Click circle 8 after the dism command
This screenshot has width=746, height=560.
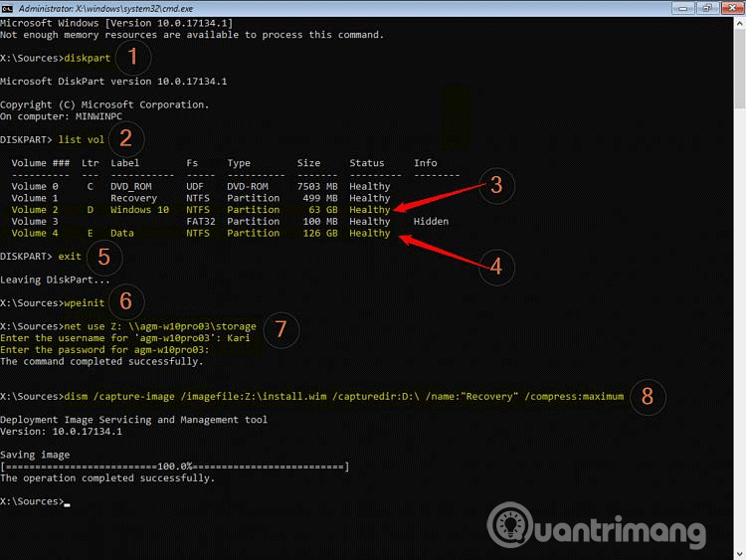tap(648, 396)
